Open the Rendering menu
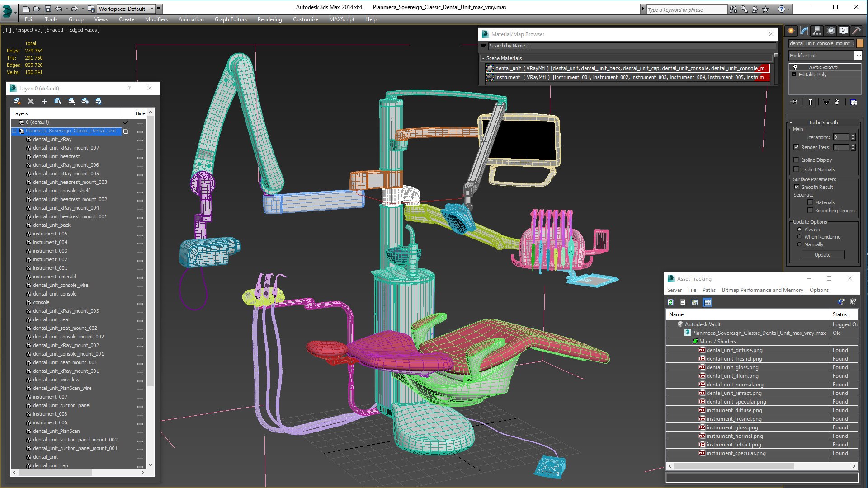 (x=269, y=19)
